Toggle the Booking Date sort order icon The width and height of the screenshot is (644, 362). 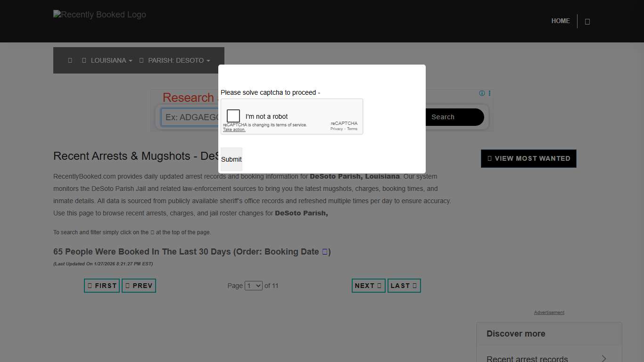pyautogui.click(x=325, y=252)
